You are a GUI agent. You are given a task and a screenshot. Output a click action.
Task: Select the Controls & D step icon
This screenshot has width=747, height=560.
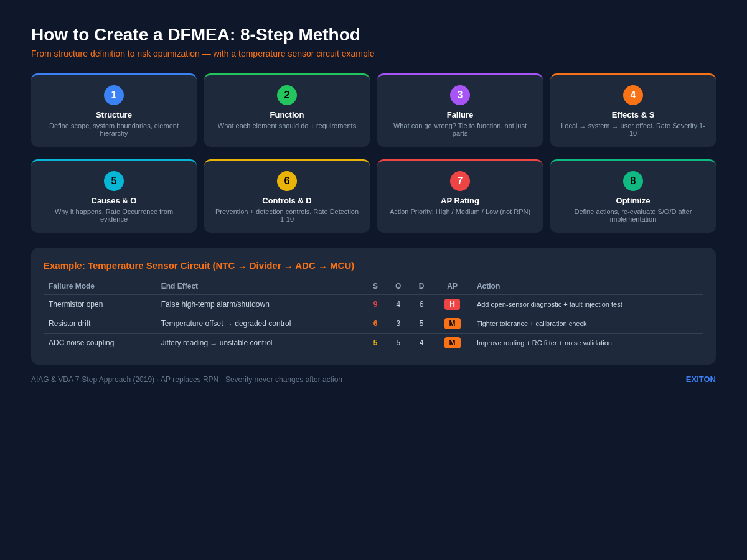pos(286,180)
